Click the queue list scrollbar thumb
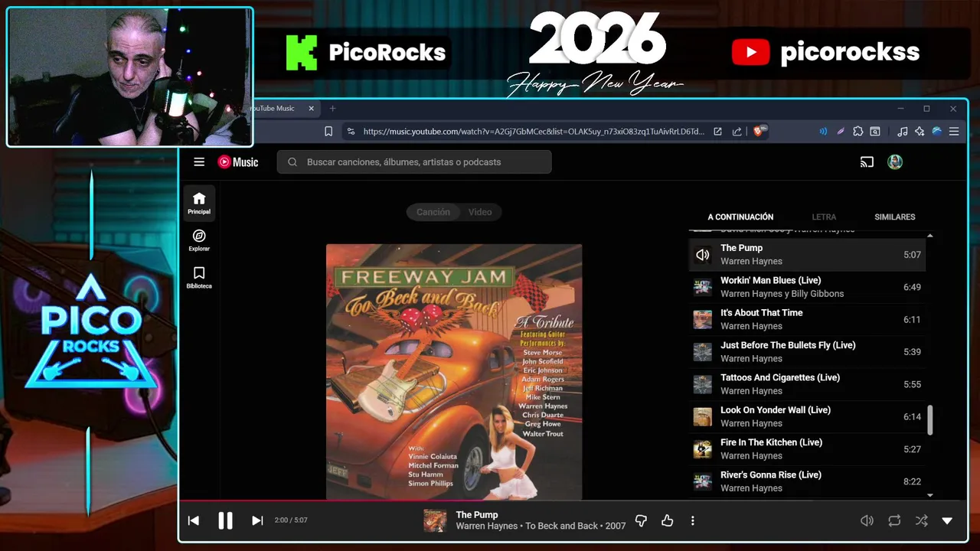This screenshot has height=551, width=980. point(930,419)
